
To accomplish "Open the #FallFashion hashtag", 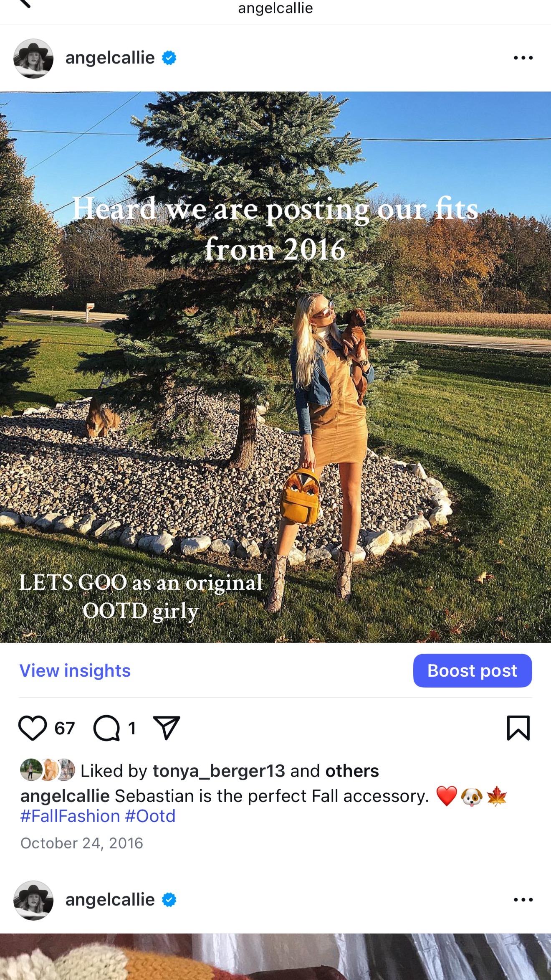I will [70, 816].
